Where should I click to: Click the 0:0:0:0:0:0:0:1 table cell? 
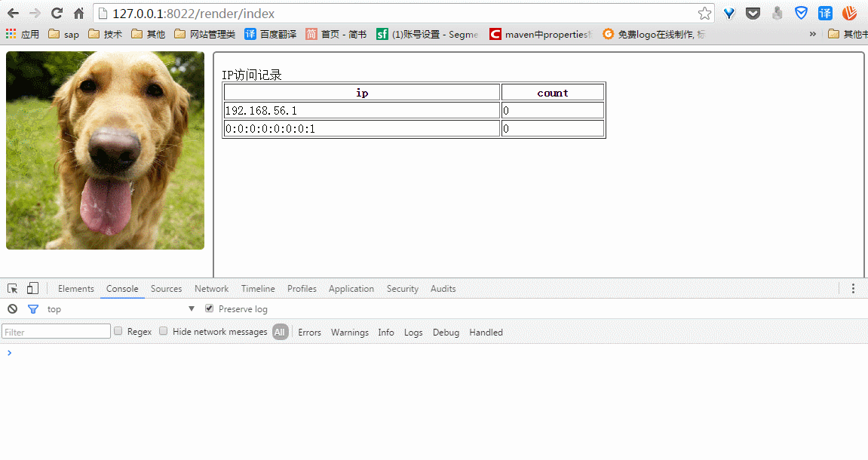pyautogui.click(x=362, y=128)
